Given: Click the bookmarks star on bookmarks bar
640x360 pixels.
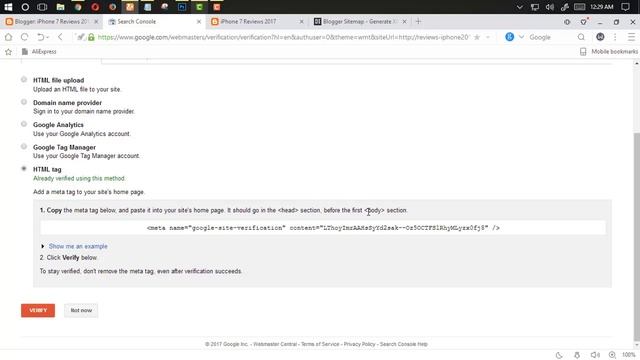Looking at the screenshot, I should [x=8, y=52].
